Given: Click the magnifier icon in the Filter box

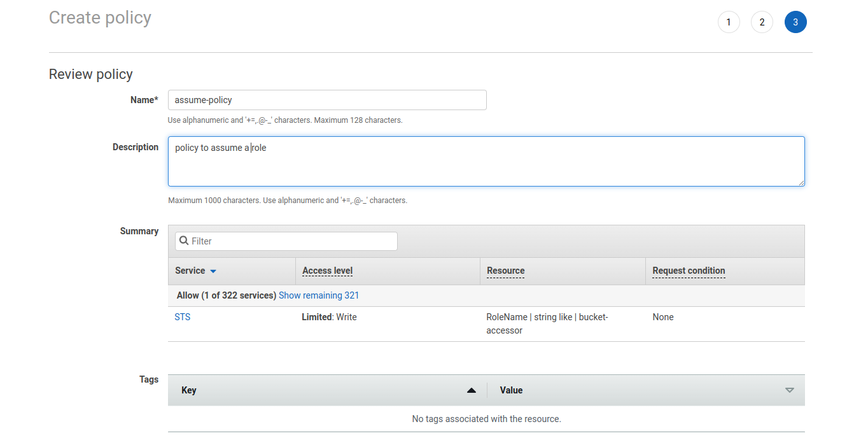Looking at the screenshot, I should pos(184,241).
